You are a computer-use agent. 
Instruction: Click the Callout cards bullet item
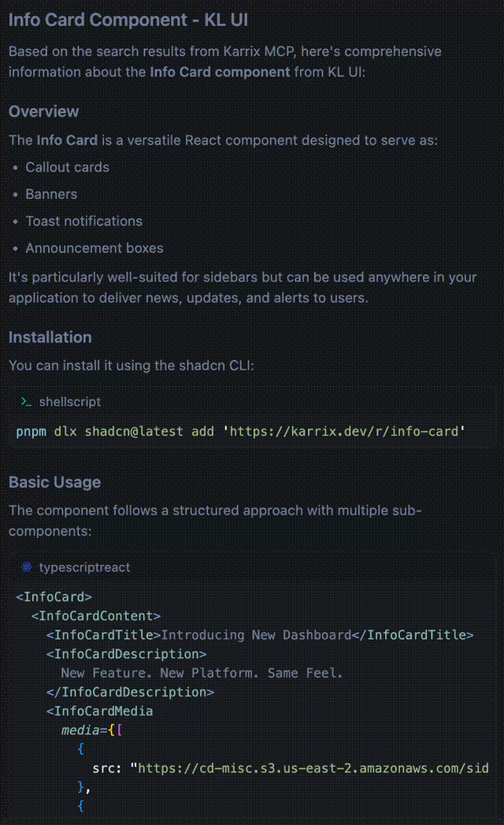tap(67, 167)
